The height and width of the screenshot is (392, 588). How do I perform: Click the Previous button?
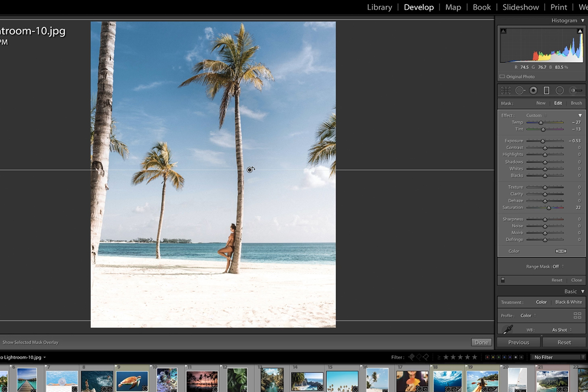[x=518, y=343]
